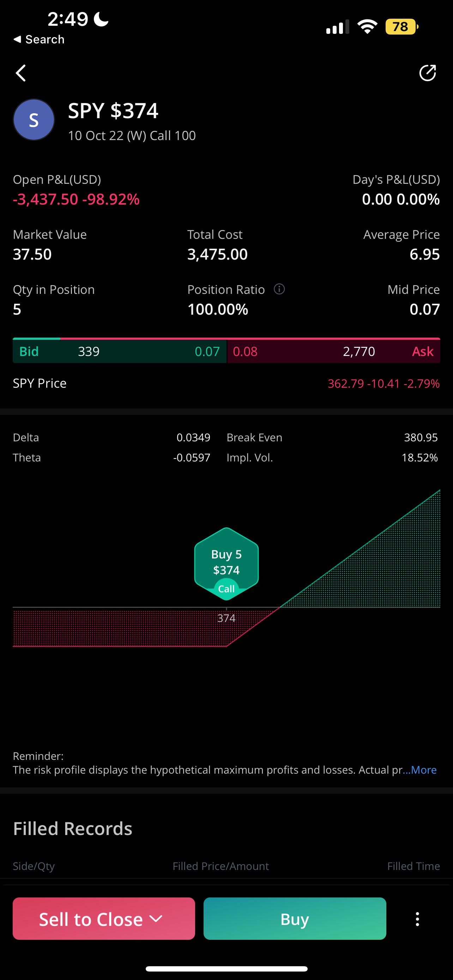Viewport: 453px width, 980px height.
Task: Tap the bid/ask ratio bar
Action: (226, 338)
